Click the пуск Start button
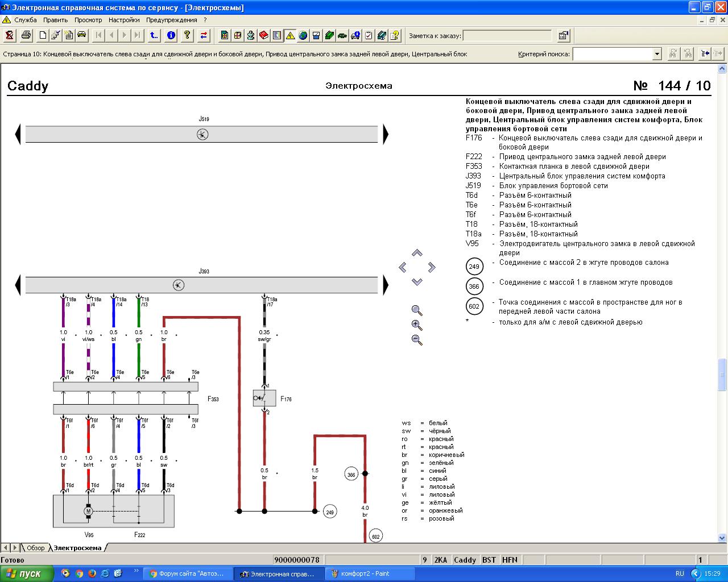The width and height of the screenshot is (728, 582). [27, 573]
